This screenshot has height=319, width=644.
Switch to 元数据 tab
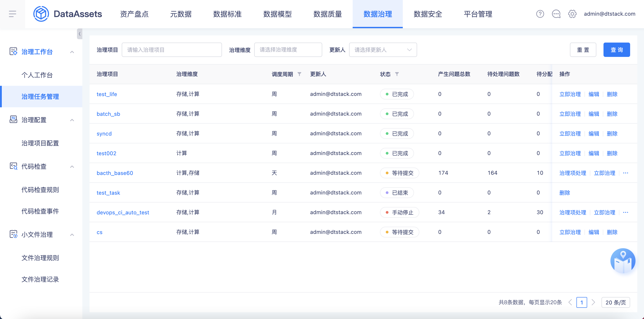tap(181, 14)
